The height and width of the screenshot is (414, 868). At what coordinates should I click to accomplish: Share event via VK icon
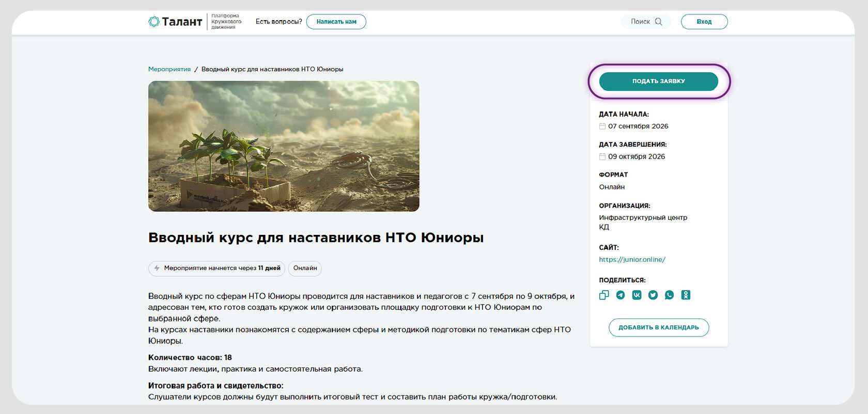(637, 295)
